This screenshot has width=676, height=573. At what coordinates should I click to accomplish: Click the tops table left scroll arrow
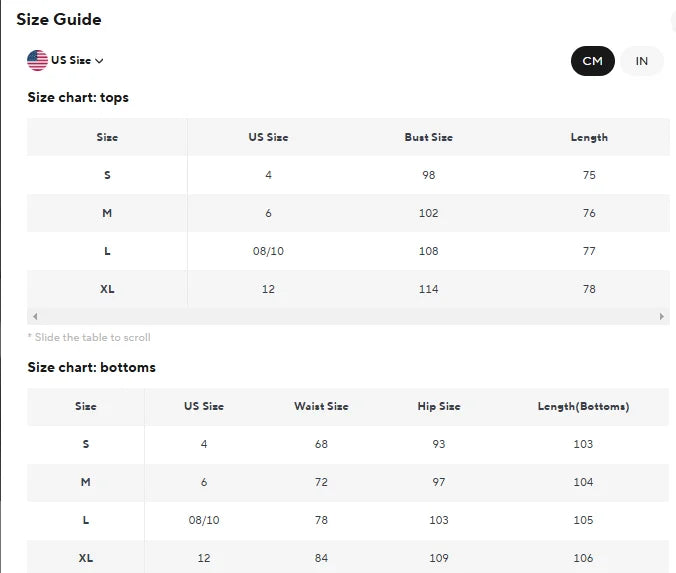tap(35, 316)
